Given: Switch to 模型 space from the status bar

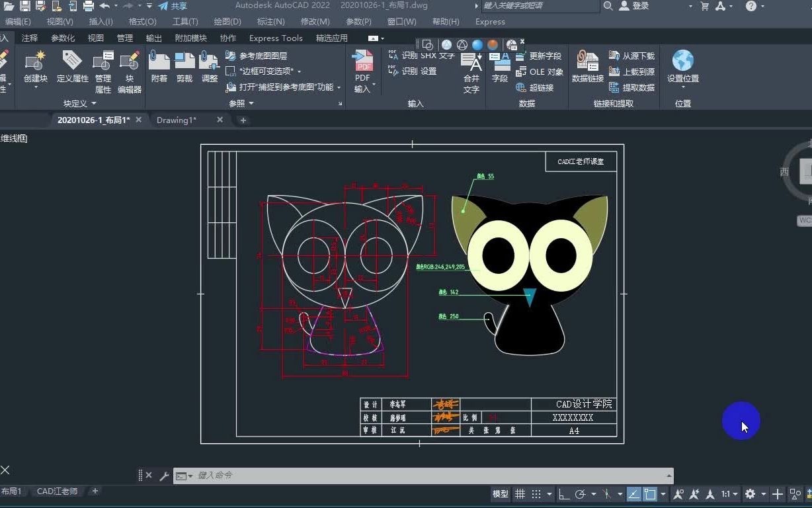Looking at the screenshot, I should click(499, 494).
